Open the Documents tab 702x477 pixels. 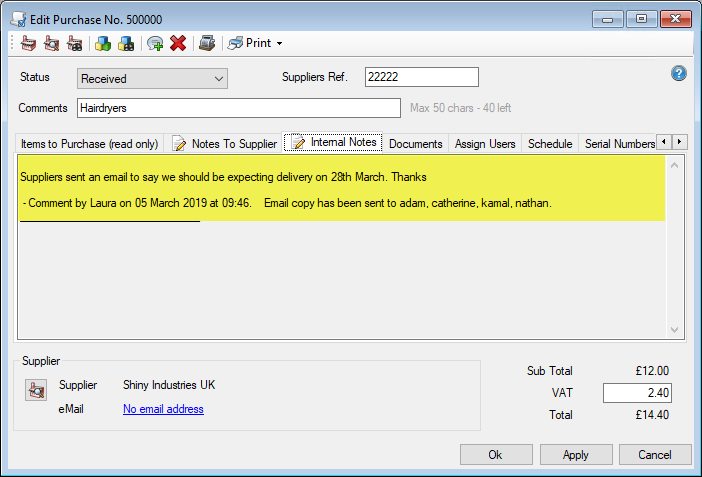[x=415, y=144]
